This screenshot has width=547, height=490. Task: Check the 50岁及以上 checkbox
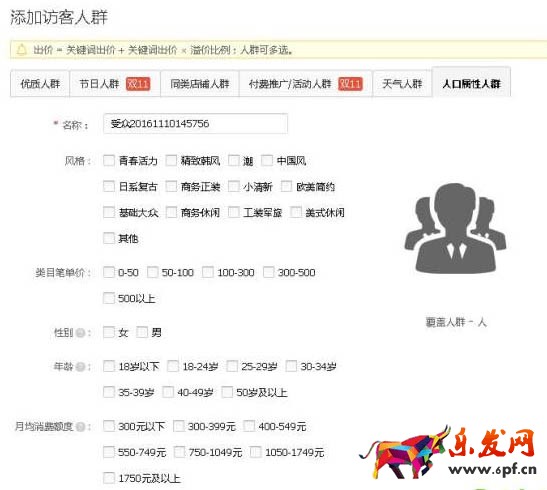[x=227, y=392]
